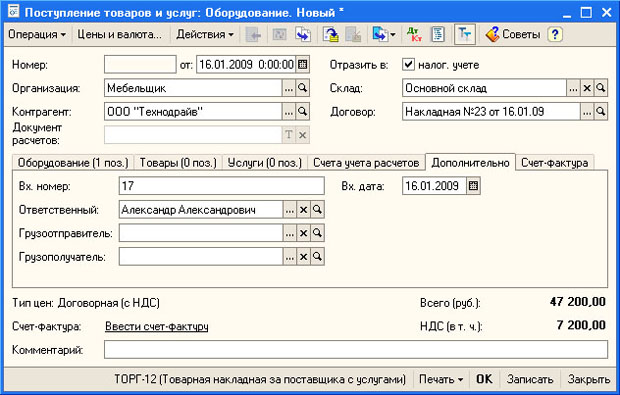620x395 pixels.
Task: Click the greyed X in Документ расчетов
Action: 302,135
